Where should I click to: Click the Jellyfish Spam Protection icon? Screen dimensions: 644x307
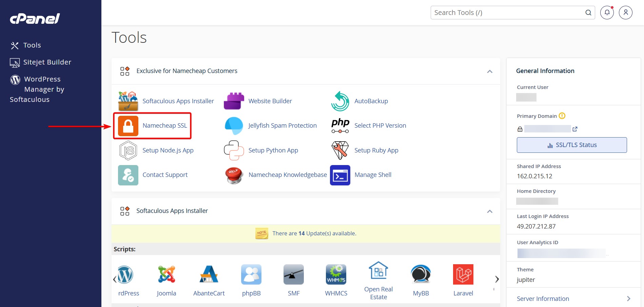234,126
